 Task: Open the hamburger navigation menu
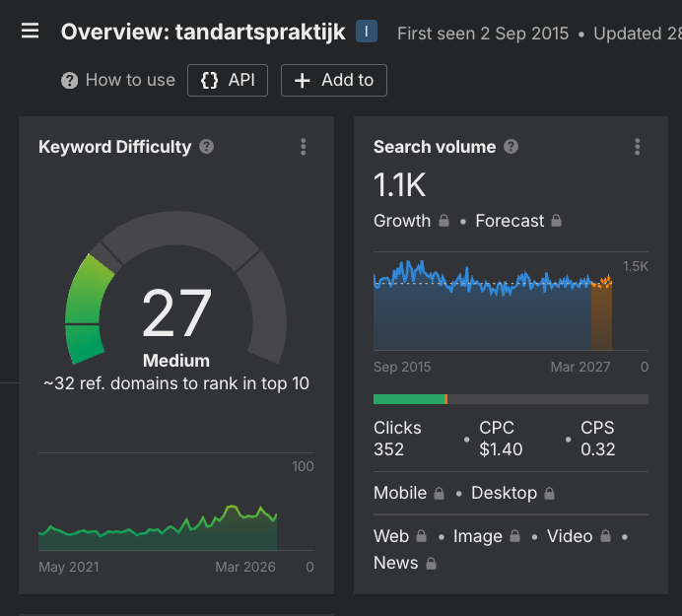coord(30,31)
